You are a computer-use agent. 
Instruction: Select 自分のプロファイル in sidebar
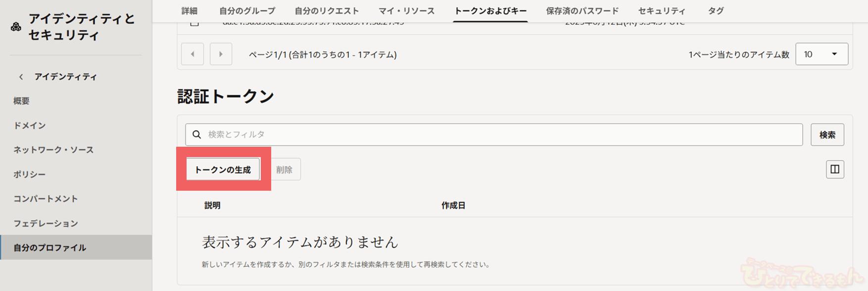pos(49,248)
